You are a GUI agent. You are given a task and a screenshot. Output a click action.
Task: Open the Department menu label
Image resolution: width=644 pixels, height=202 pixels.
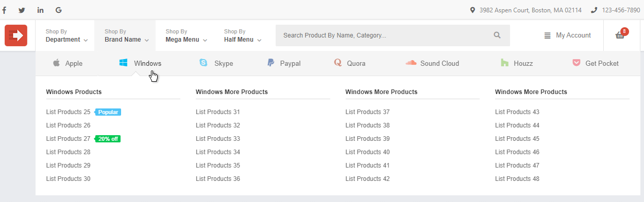(63, 40)
